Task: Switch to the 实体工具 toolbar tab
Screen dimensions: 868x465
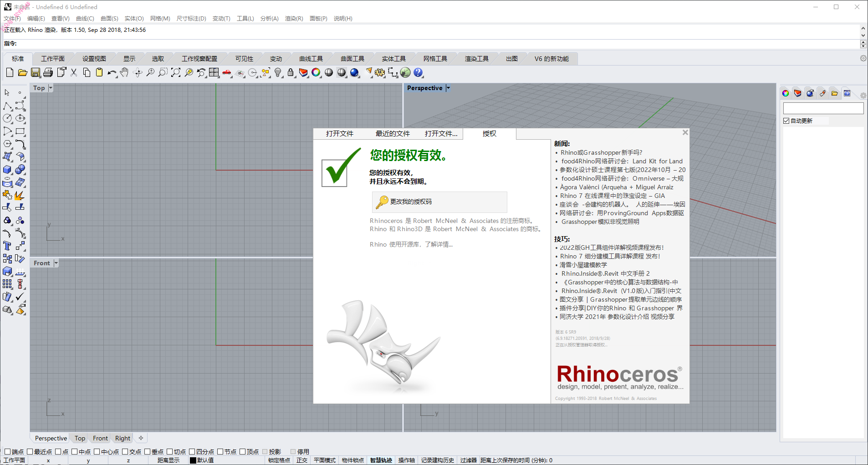Action: click(x=393, y=59)
